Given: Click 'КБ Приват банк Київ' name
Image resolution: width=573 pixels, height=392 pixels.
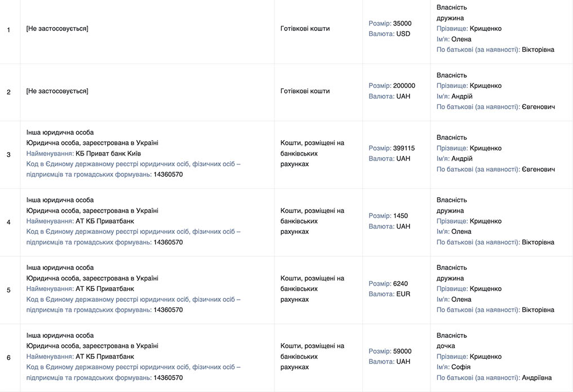Looking at the screenshot, I should pyautogui.click(x=108, y=153).
